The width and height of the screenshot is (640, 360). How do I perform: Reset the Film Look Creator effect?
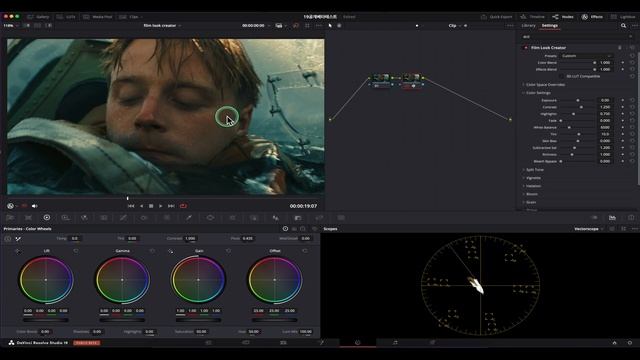tap(632, 48)
